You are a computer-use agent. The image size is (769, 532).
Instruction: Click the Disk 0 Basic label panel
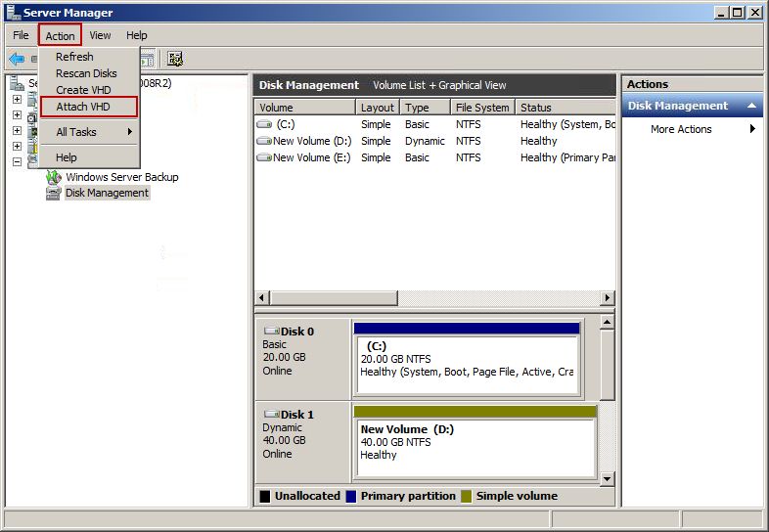point(302,359)
